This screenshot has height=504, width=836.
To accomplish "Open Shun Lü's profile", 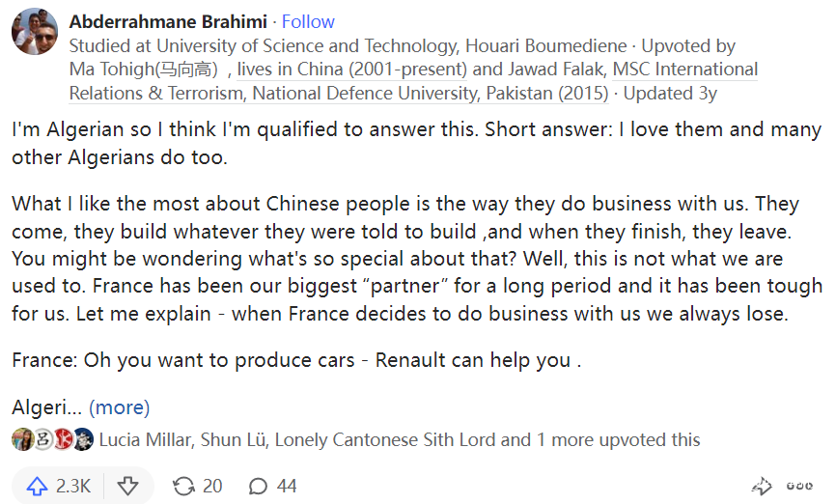I will (233, 439).
